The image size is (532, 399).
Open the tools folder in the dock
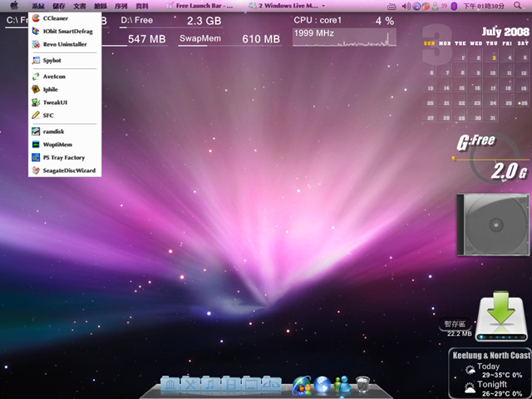pos(190,385)
